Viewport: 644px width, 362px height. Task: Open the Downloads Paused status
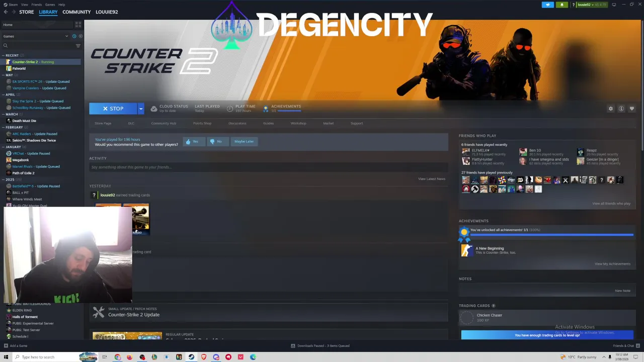(x=320, y=346)
